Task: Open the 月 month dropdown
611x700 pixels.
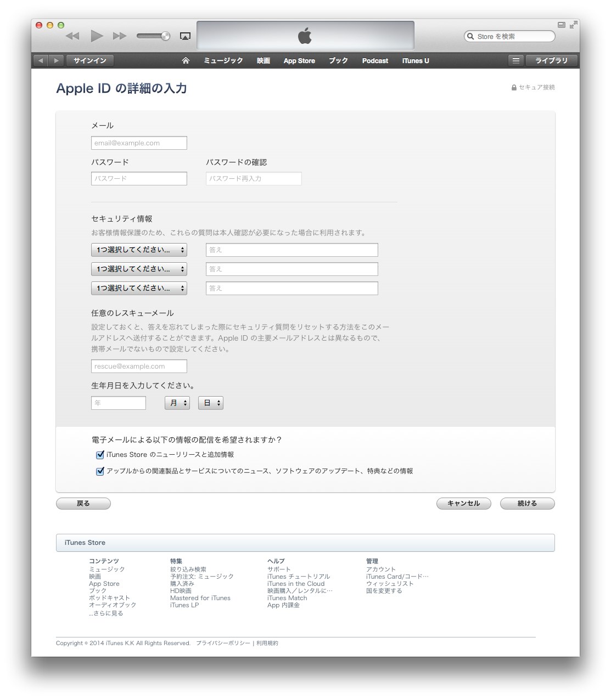Action: (x=177, y=403)
